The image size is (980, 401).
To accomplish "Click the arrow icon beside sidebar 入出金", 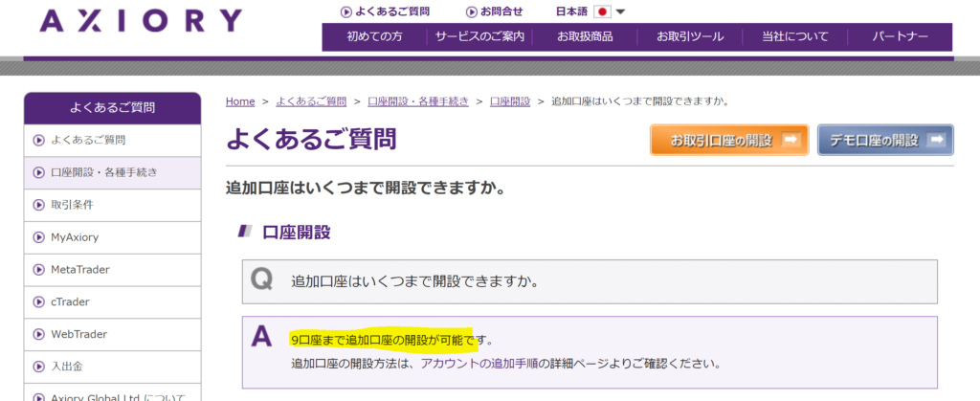I will [x=38, y=367].
